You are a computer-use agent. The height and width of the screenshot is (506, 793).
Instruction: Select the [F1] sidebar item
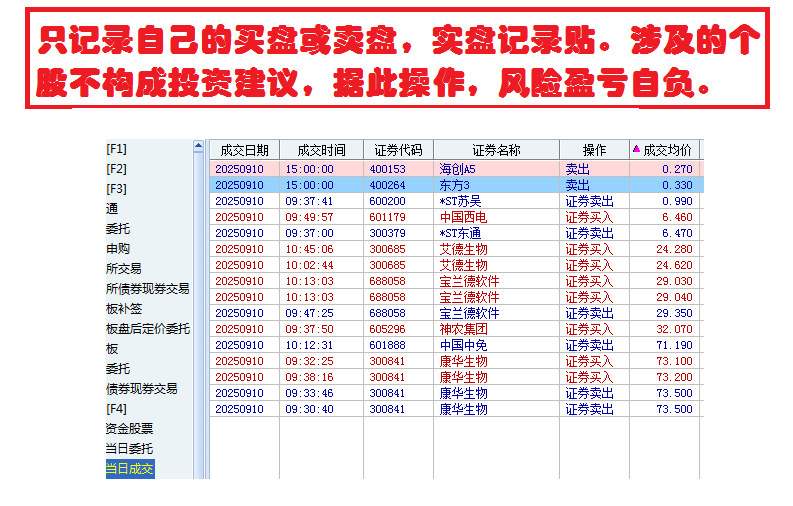pyautogui.click(x=116, y=149)
